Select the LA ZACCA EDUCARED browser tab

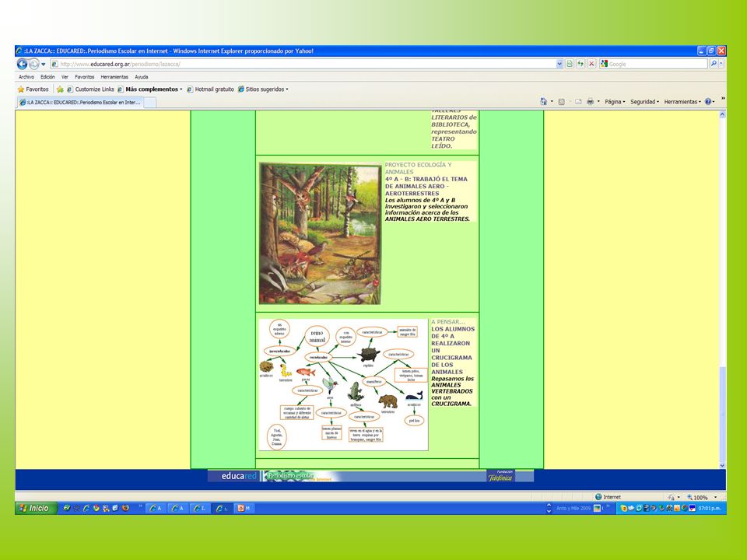pos(79,102)
